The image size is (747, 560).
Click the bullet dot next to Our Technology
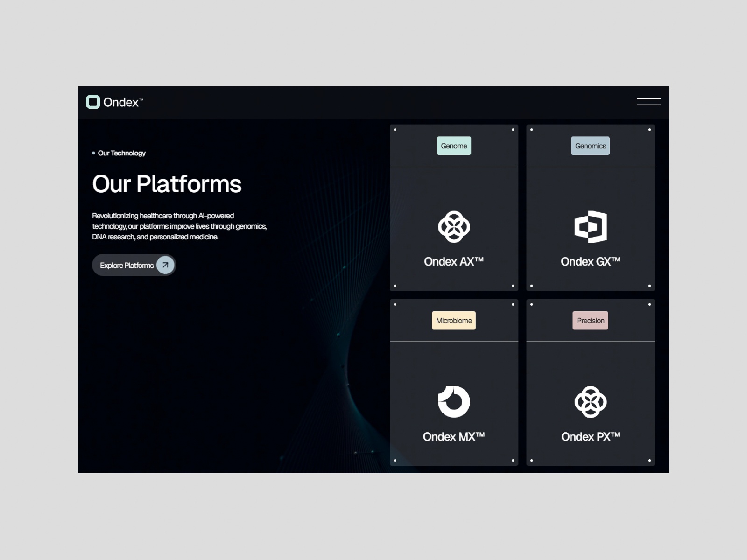[93, 153]
